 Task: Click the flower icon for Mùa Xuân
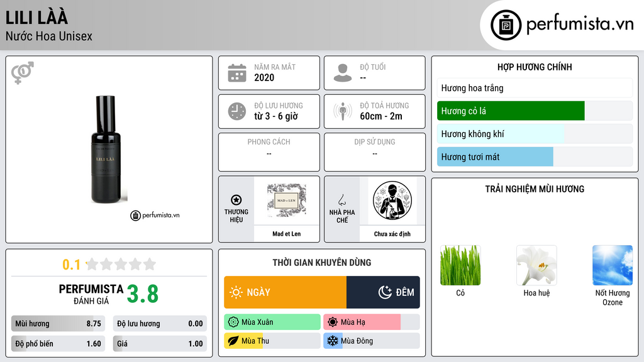tap(233, 322)
